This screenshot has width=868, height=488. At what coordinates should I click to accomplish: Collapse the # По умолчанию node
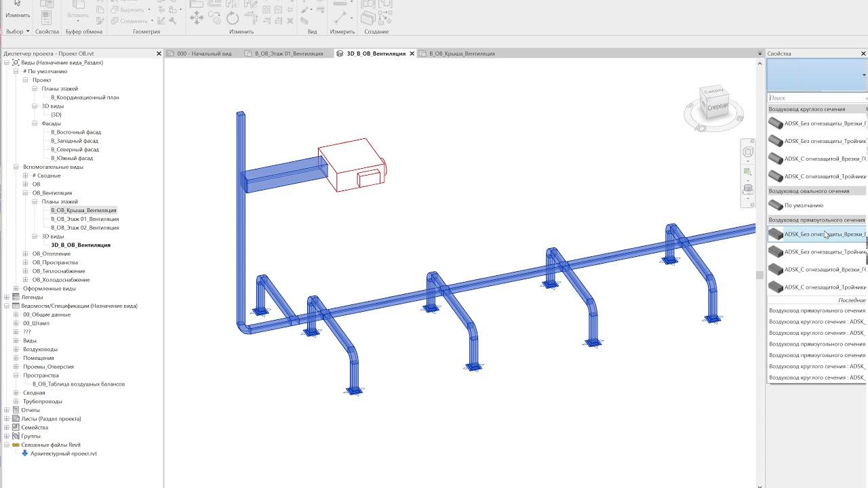[16, 71]
